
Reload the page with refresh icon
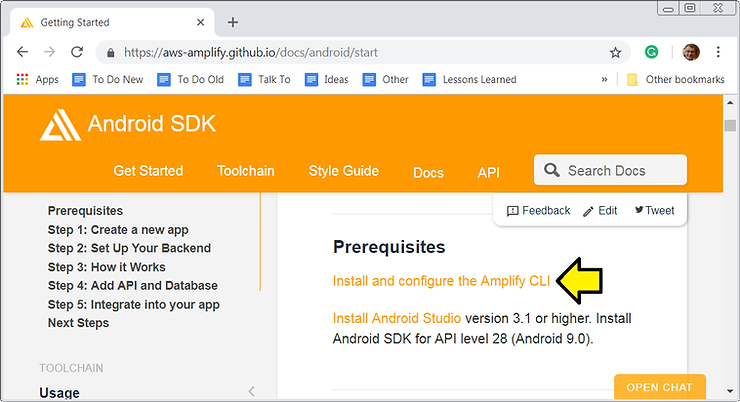click(x=77, y=52)
